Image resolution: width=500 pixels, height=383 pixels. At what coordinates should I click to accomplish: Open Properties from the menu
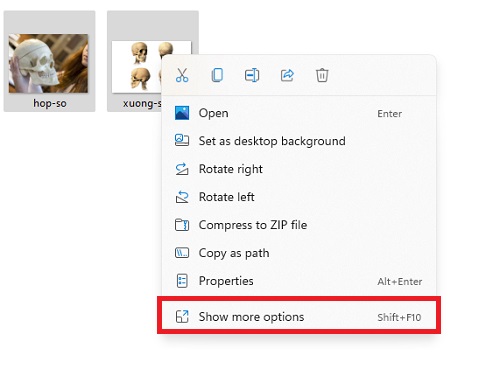click(x=299, y=281)
